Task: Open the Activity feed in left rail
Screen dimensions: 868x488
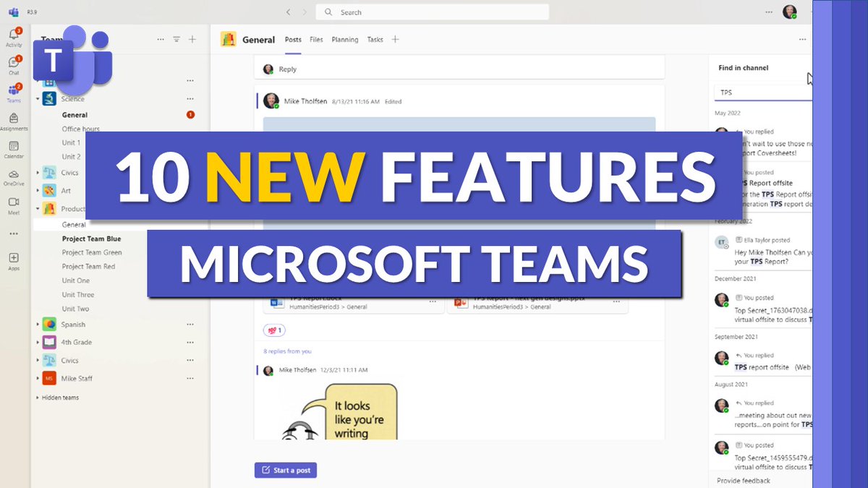Action: [14, 38]
